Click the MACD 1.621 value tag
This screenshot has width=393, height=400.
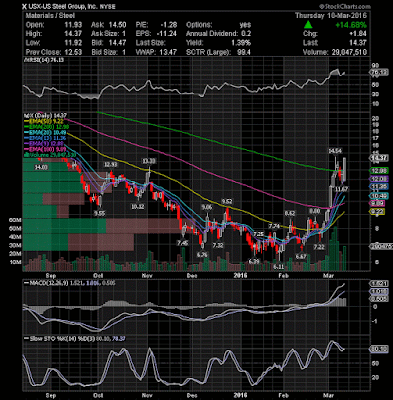click(379, 283)
